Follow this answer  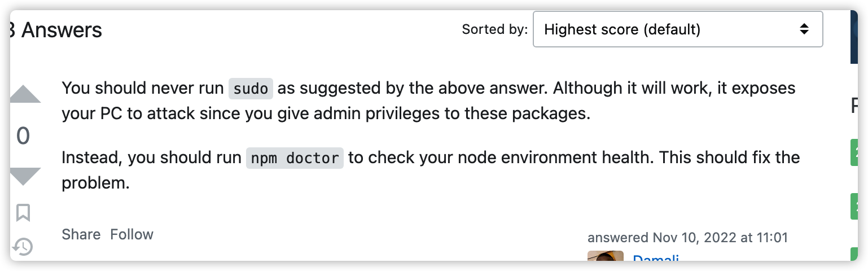131,234
